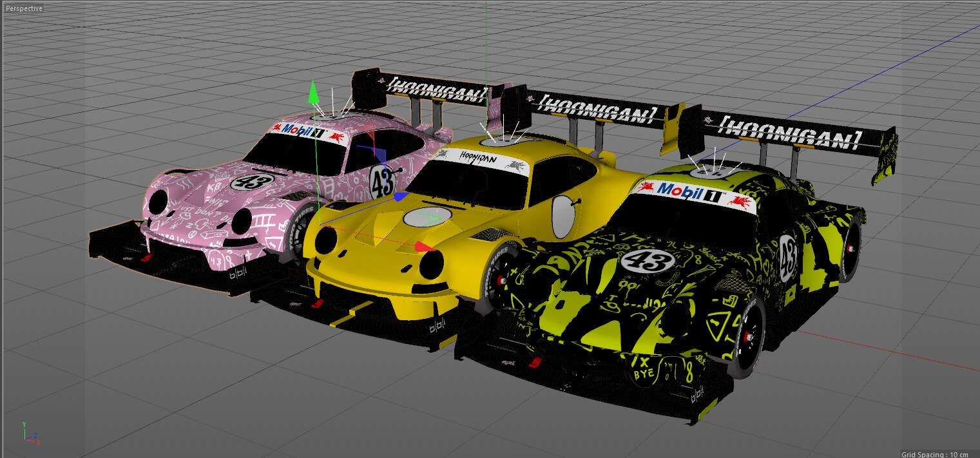Click the blue Z-axis arrowhead of the gizmo
980x458 pixels.
pos(401,196)
